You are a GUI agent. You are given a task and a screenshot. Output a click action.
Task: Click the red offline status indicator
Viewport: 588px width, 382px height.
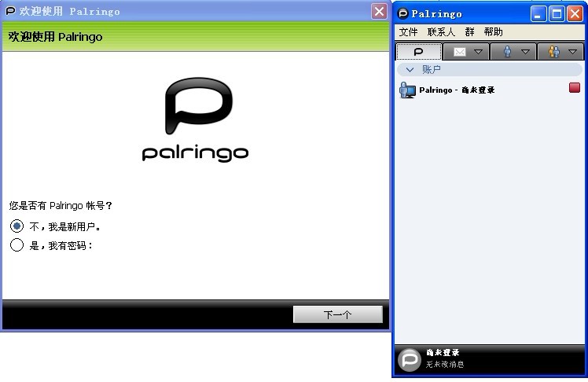click(x=575, y=88)
